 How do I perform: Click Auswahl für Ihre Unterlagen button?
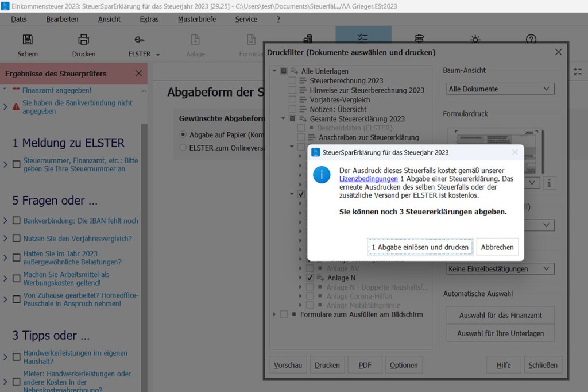500,333
